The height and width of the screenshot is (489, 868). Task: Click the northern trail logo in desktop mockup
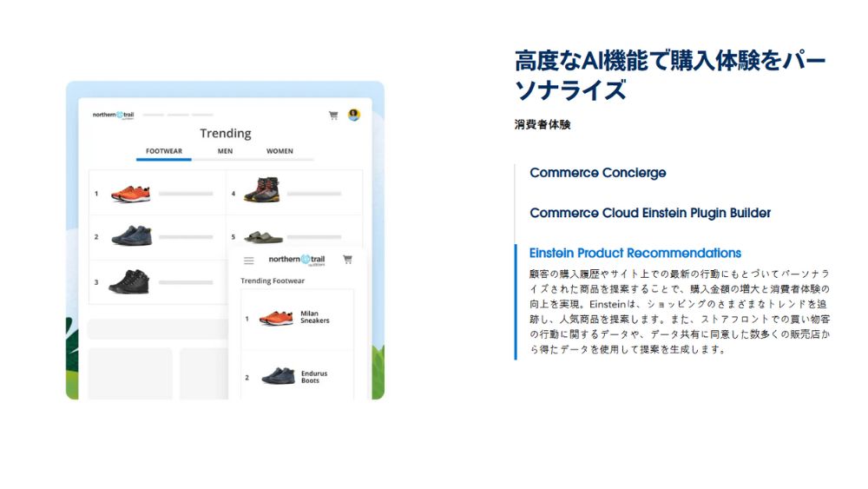(113, 116)
